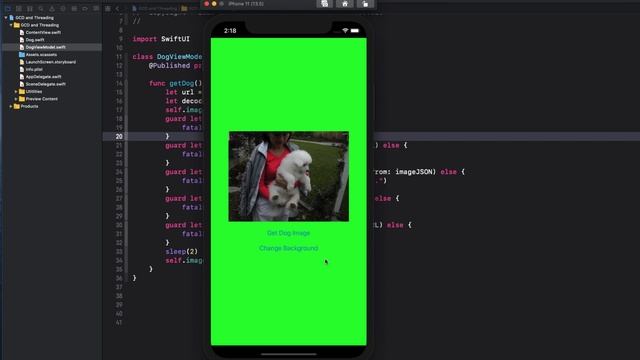The image size is (640, 360).
Task: Click the 'import SwiftUI' code line
Action: pos(161,39)
